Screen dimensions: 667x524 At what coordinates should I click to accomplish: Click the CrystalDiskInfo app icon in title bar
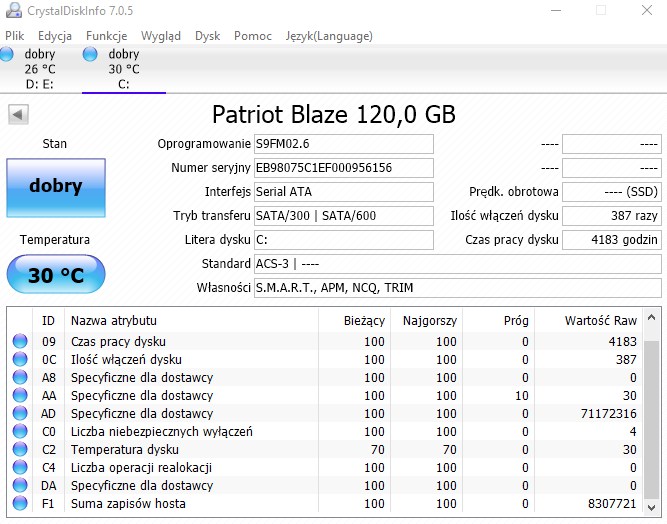(14, 10)
